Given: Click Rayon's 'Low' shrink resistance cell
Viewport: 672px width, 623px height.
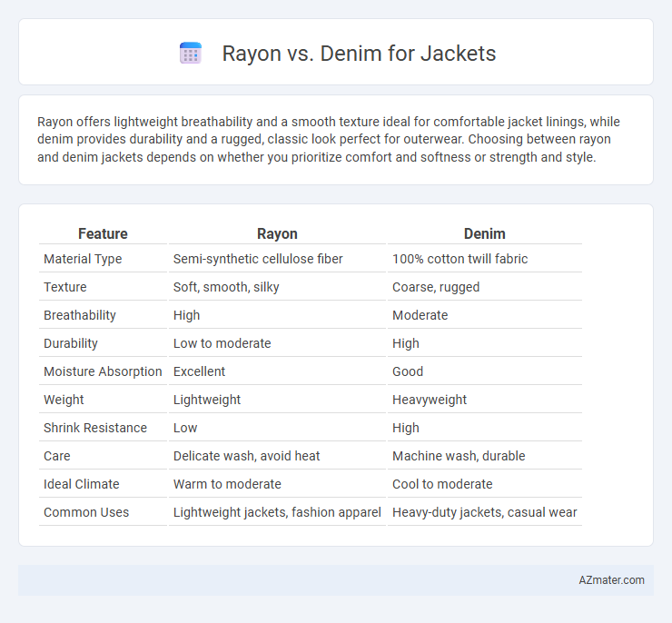Looking at the screenshot, I should (x=185, y=428).
